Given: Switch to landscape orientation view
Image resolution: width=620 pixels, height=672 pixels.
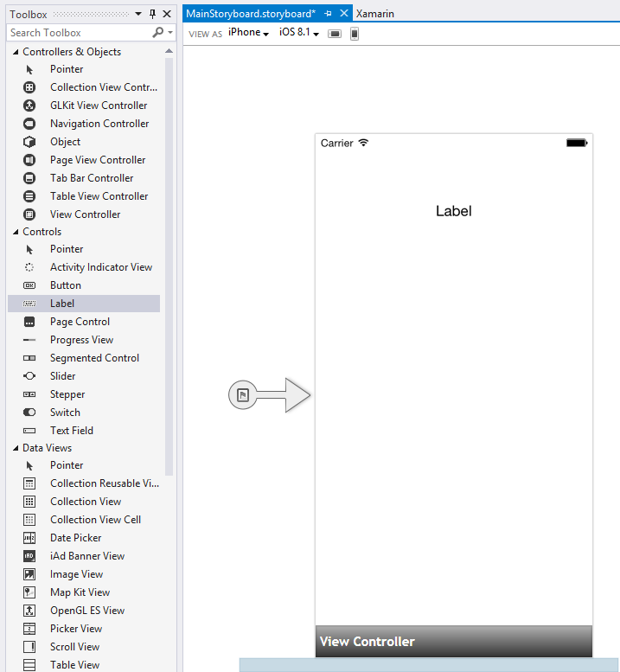Looking at the screenshot, I should 335,34.
